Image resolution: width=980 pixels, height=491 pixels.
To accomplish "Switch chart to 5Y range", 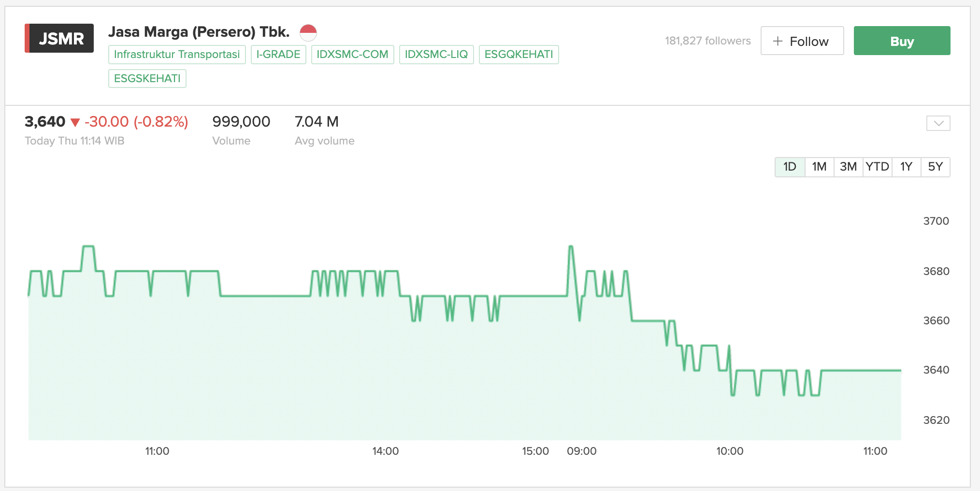I will click(x=936, y=167).
